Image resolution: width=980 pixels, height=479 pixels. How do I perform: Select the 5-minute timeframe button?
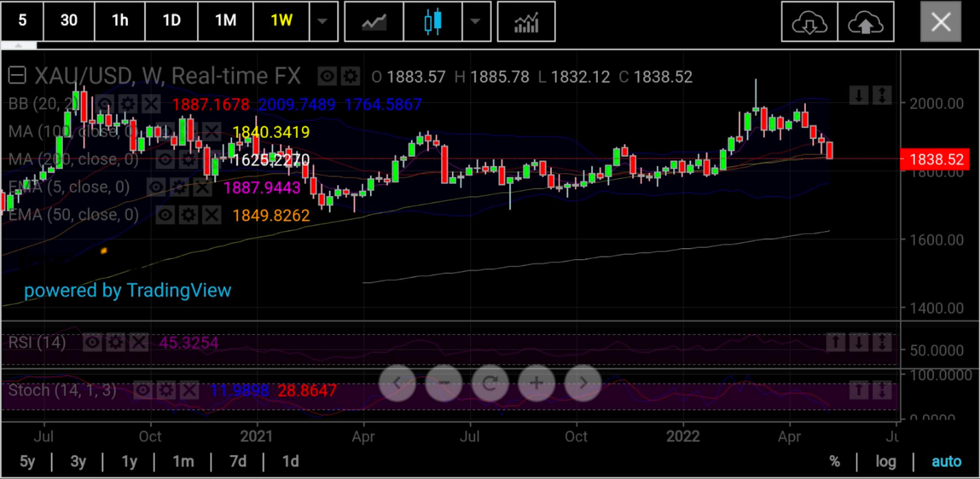pyautogui.click(x=22, y=21)
